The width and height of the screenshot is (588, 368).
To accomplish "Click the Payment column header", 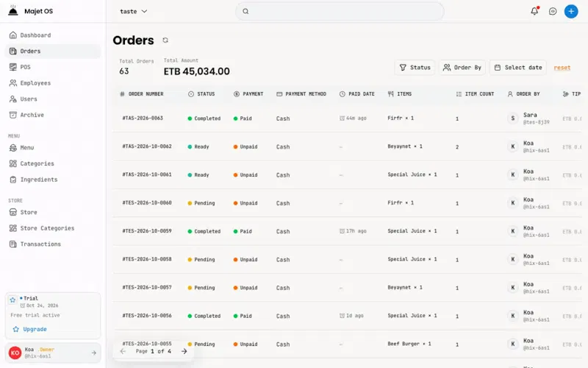I will (x=248, y=94).
